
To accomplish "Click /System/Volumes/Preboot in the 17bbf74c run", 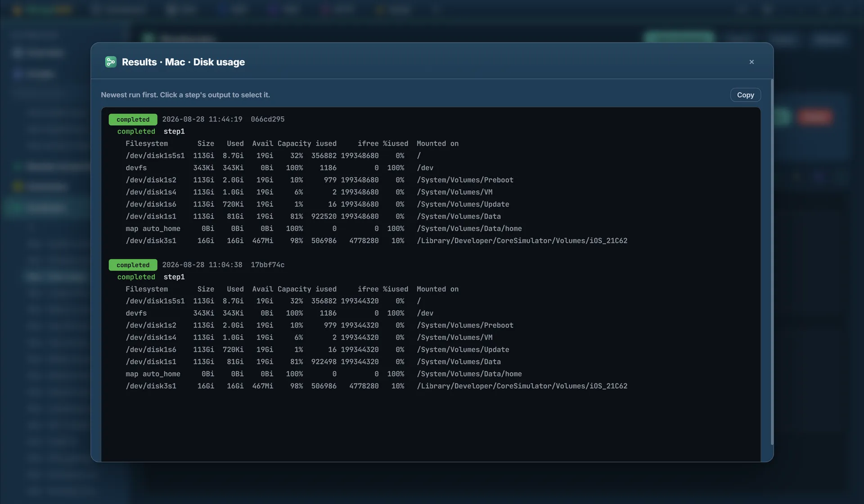I will coord(465,325).
